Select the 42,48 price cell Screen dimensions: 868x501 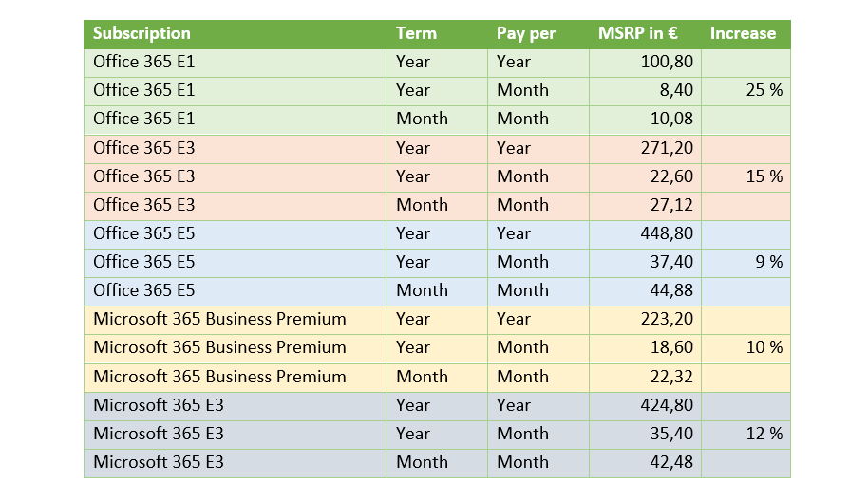[x=645, y=463]
